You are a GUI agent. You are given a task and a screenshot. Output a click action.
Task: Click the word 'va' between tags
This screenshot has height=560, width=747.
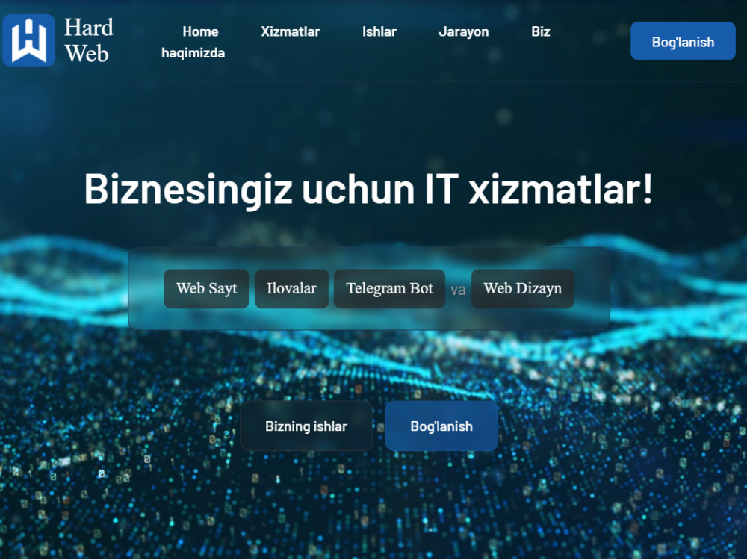(x=458, y=290)
